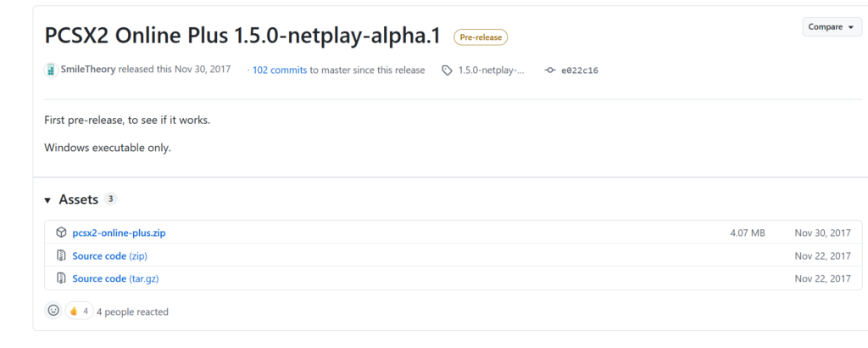The image size is (868, 348).
Task: Collapse the Assets section triangle
Action: point(48,200)
